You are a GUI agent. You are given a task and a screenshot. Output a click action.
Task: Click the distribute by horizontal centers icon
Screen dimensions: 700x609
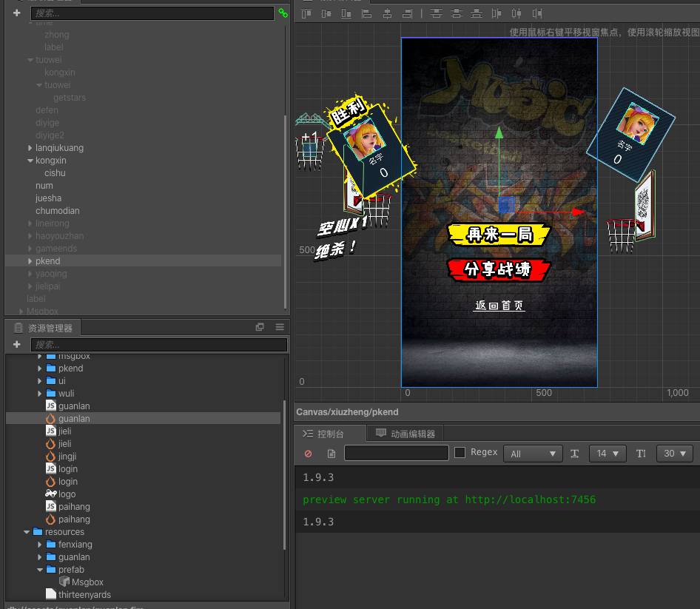point(516,14)
